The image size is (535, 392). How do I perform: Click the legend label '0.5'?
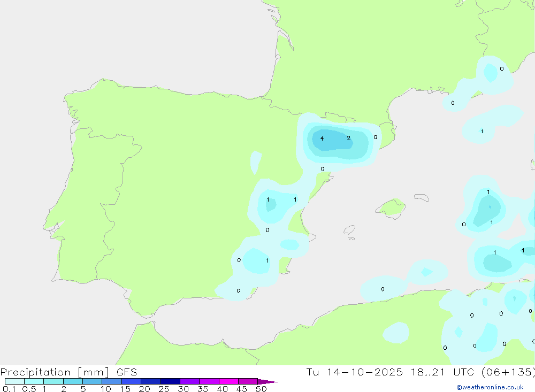pyautogui.click(x=29, y=389)
